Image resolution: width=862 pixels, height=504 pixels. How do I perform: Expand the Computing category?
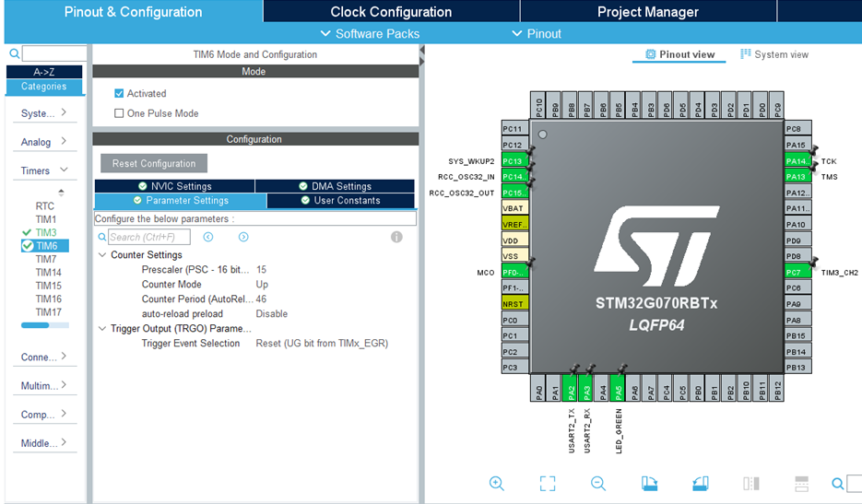coord(44,415)
